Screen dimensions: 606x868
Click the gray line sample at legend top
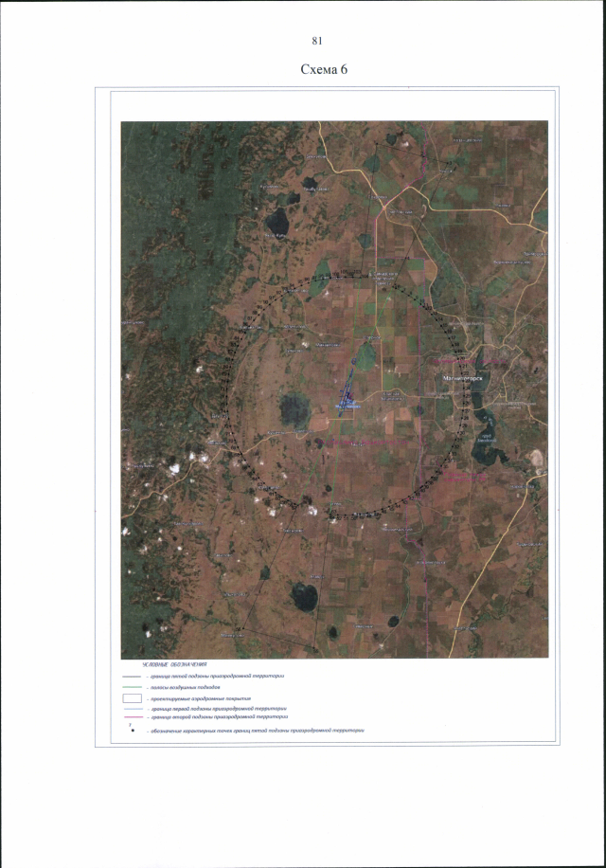pyautogui.click(x=132, y=676)
